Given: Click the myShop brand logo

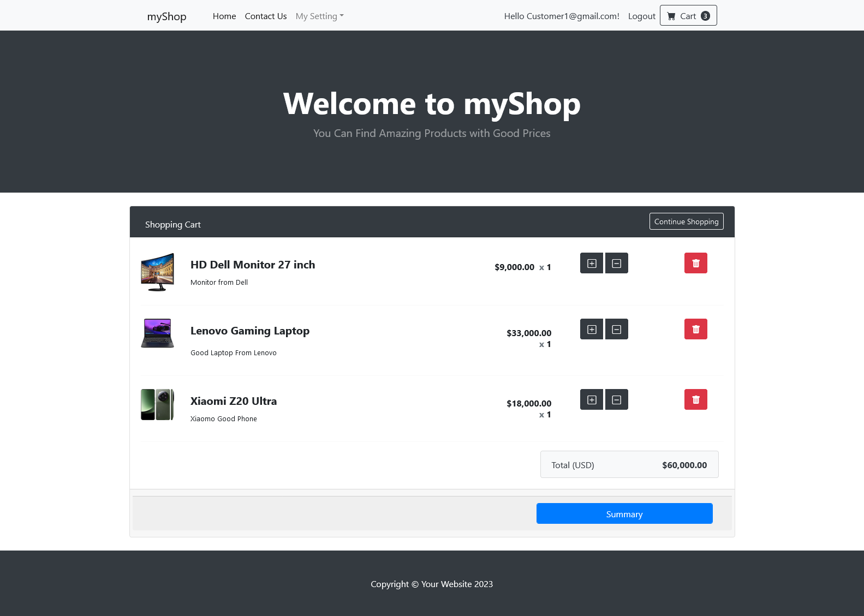Looking at the screenshot, I should (166, 16).
